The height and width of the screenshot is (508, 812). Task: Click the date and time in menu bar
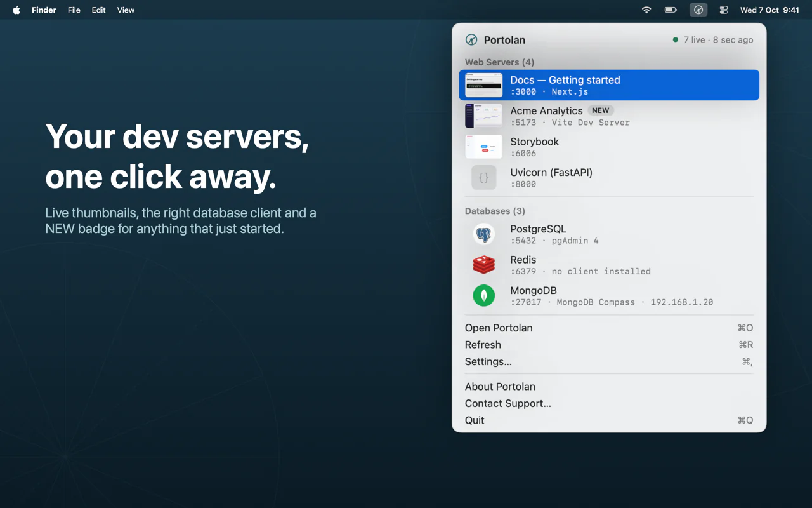(769, 10)
